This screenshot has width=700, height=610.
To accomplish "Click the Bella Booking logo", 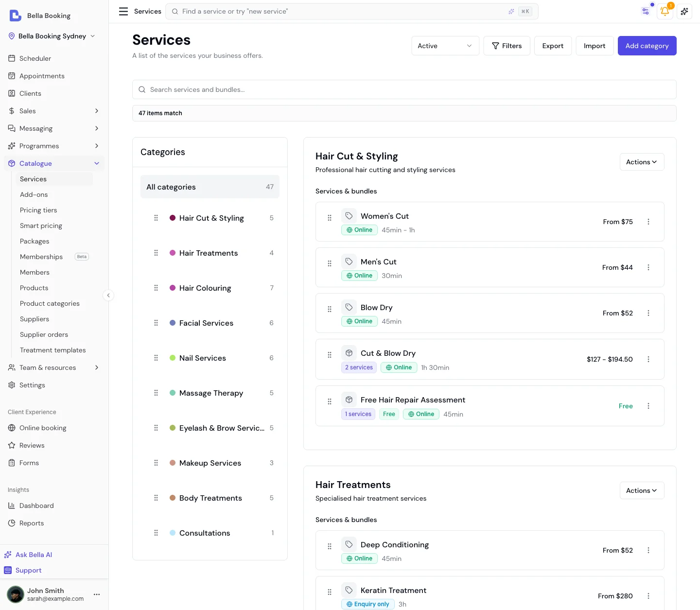I will click(x=16, y=16).
